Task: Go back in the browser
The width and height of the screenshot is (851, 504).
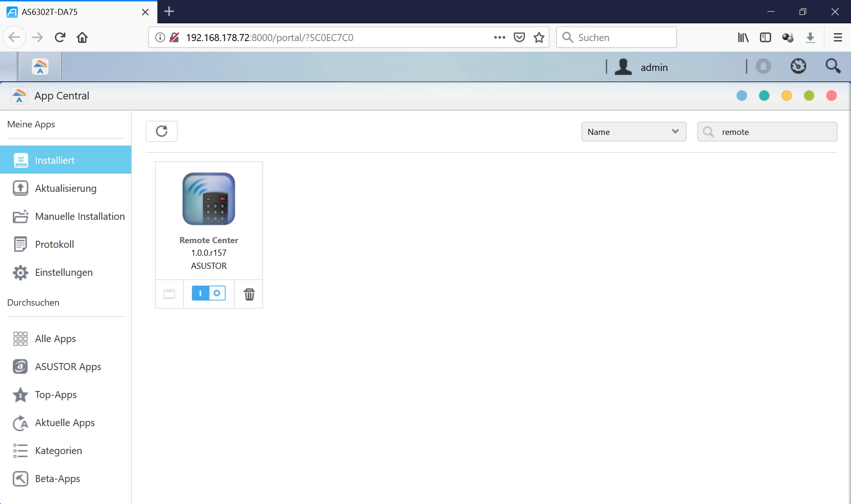Action: pos(14,37)
